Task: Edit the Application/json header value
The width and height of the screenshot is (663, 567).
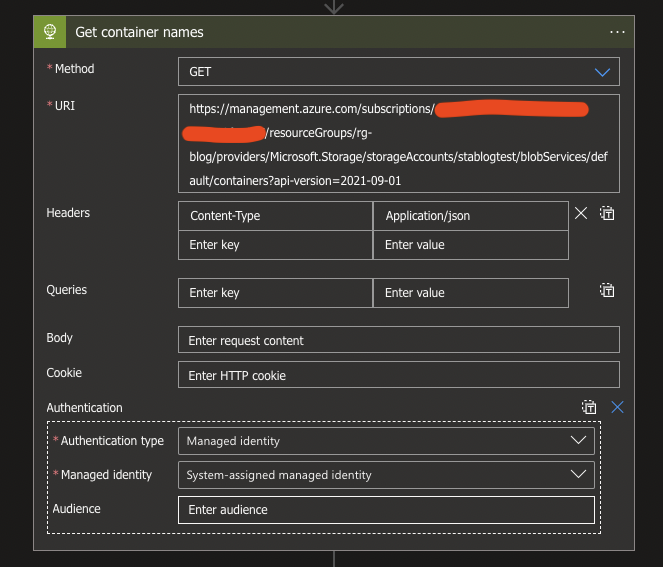Action: pyautogui.click(x=470, y=216)
